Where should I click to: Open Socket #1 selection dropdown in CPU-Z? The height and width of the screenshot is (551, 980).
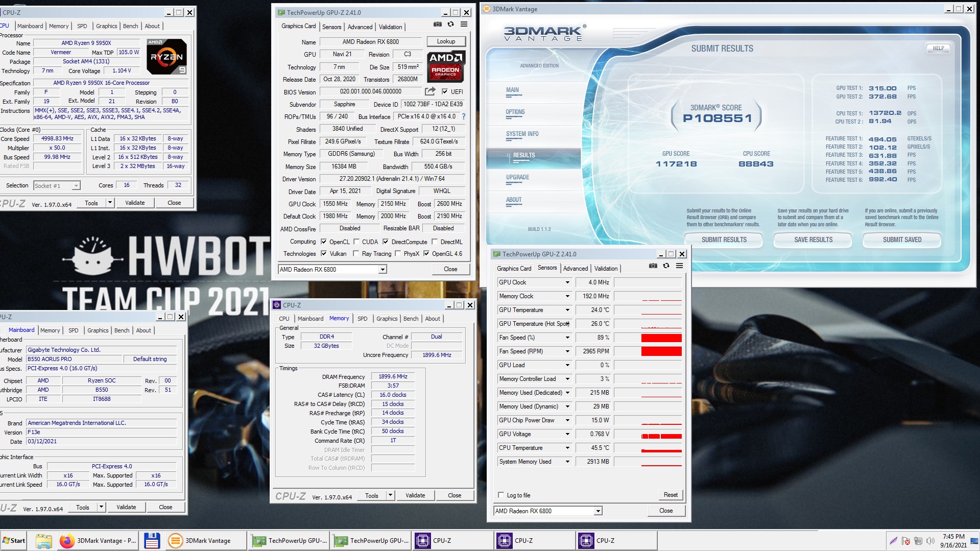[76, 185]
